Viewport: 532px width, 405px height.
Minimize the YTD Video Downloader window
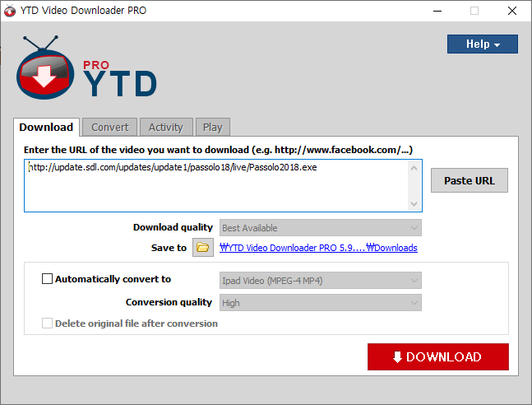point(437,11)
